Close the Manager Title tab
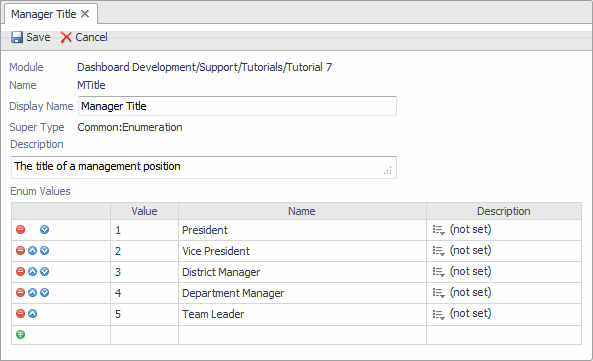 (85, 14)
